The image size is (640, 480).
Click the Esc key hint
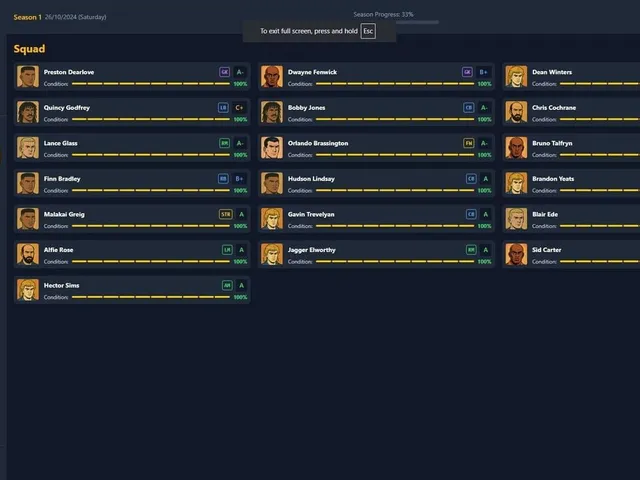tap(368, 31)
